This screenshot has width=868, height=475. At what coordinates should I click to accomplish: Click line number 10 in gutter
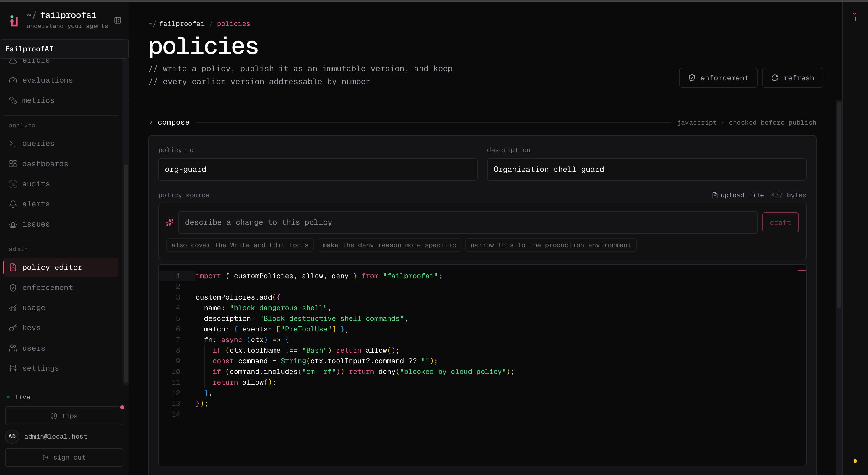(x=176, y=372)
